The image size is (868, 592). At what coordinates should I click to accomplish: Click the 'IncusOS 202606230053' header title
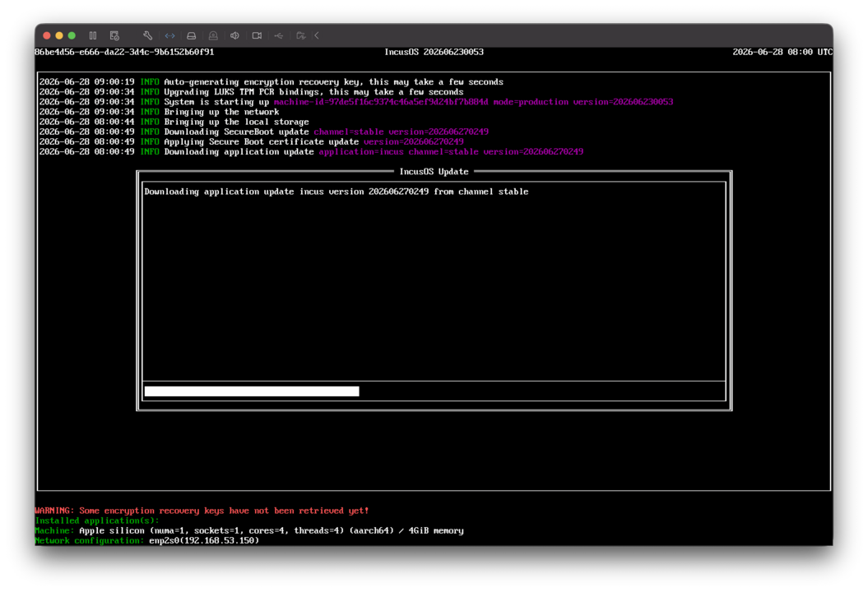click(x=434, y=52)
